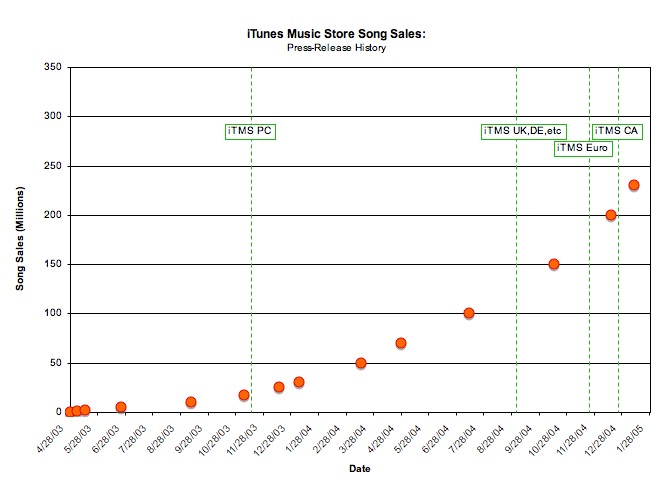Select the 150 million songs data point
Screen dimensions: 662x489
(x=554, y=264)
